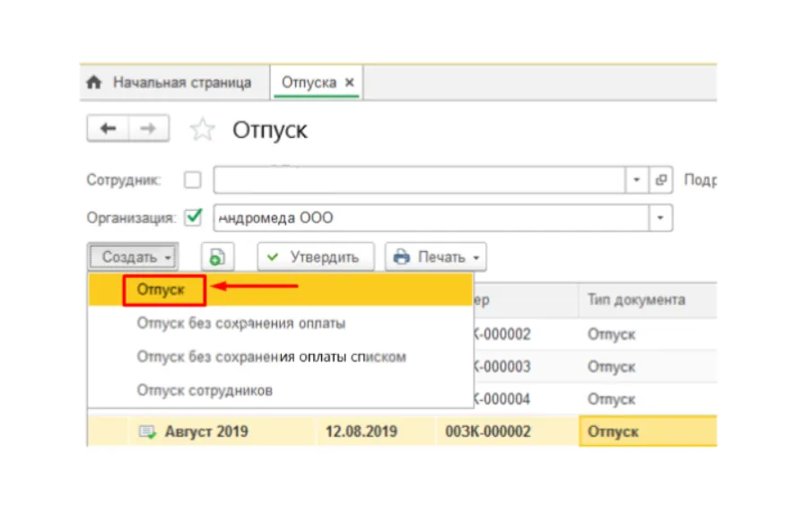Focus the Сотрудник input field

tap(420, 179)
